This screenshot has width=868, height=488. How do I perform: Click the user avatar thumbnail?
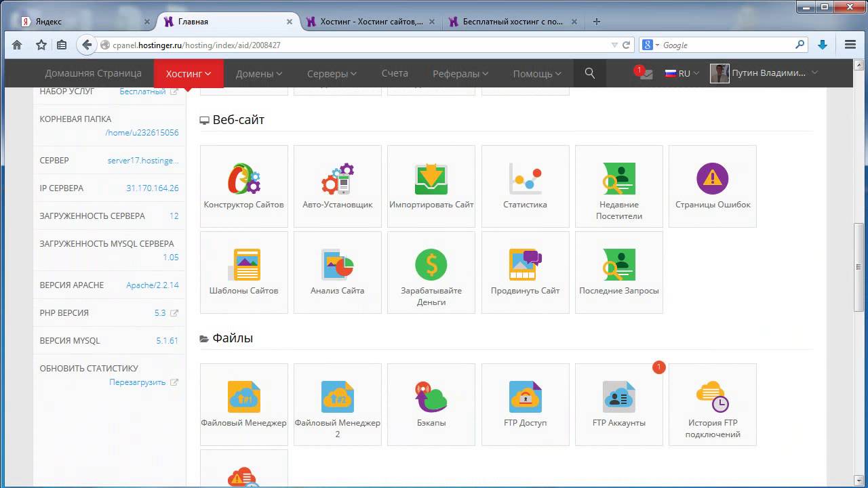(719, 73)
